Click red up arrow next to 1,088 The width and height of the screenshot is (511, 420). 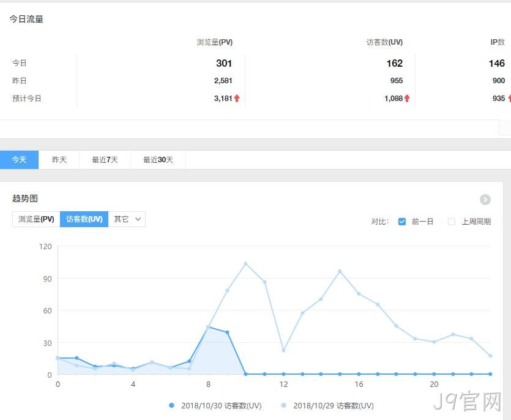407,98
